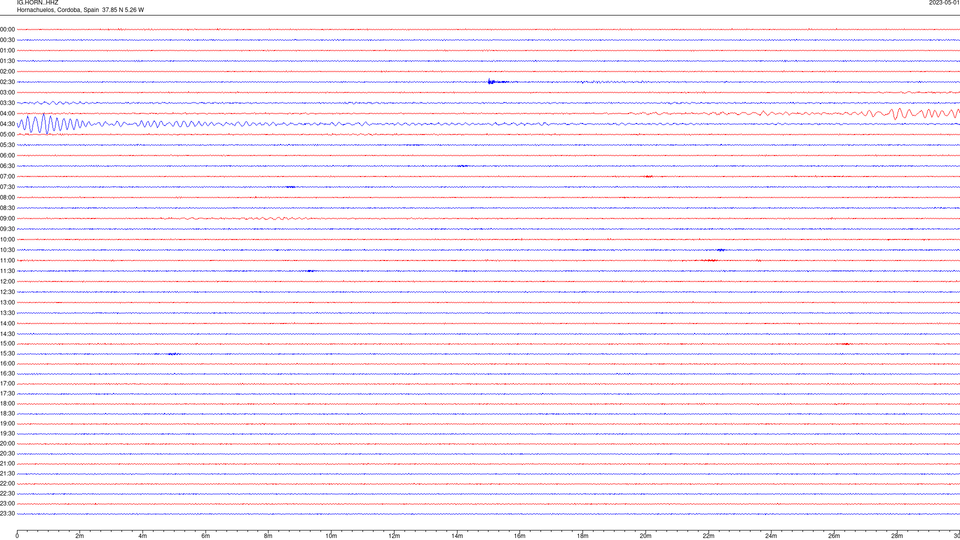Click the 15:30 time label
Image resolution: width=960 pixels, height=540 pixels.
pos(7,353)
